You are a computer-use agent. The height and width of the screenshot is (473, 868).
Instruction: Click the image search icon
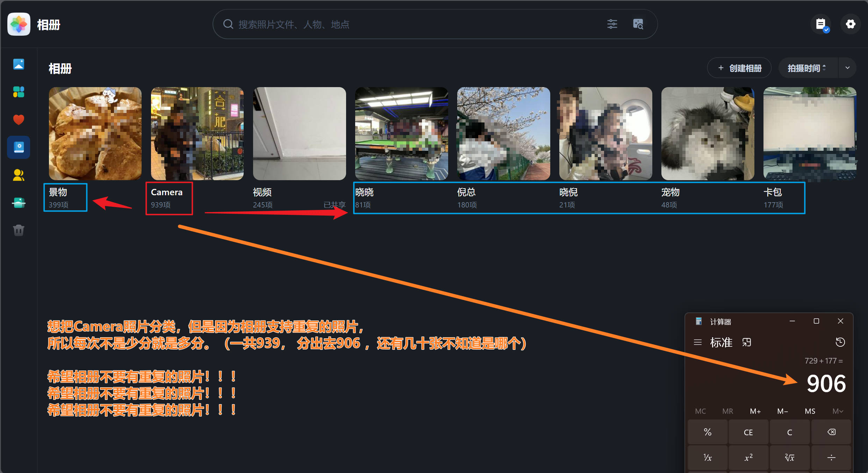pyautogui.click(x=638, y=24)
